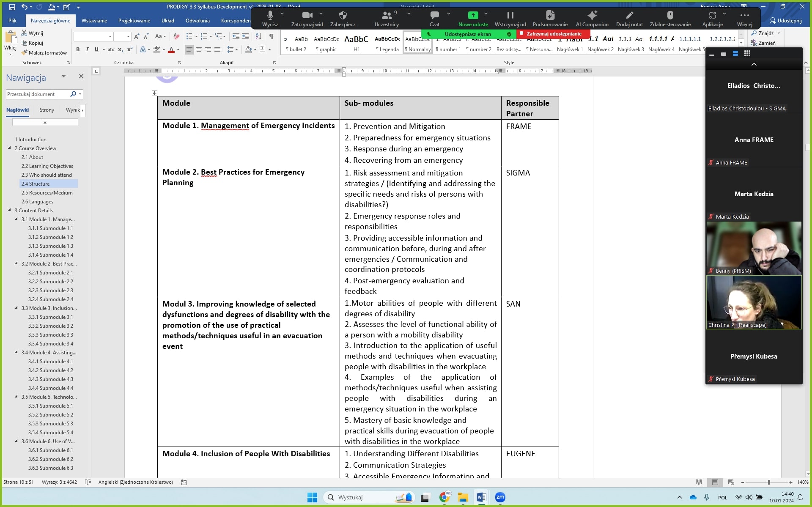Open Chrome from the Windows taskbar
The image size is (812, 507).
tap(444, 497)
